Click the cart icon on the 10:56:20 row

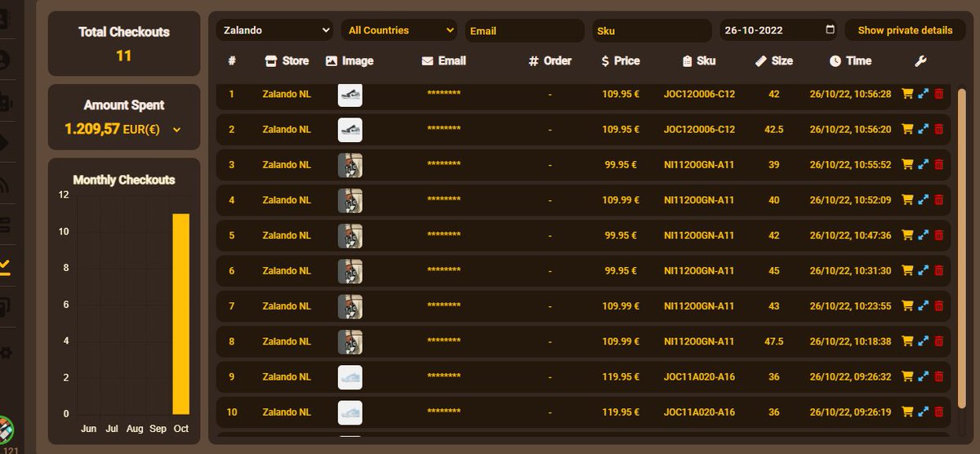(x=906, y=129)
